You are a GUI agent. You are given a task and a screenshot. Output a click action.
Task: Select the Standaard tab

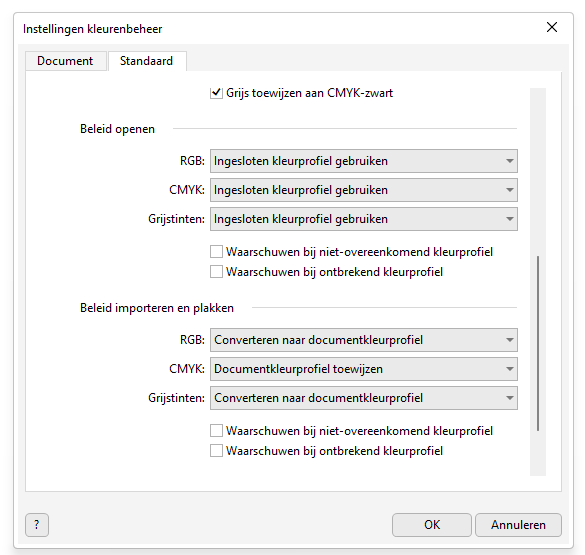[147, 61]
